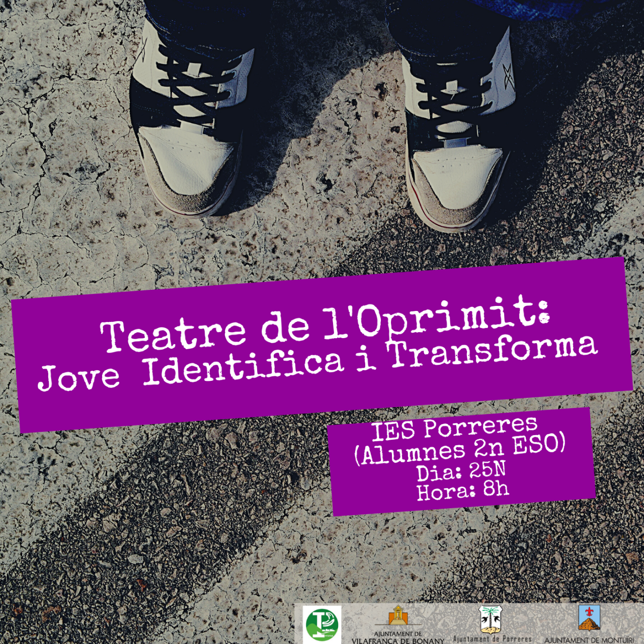Click the "Ajuntament de Vilafranca de Bonany" label

397,638
